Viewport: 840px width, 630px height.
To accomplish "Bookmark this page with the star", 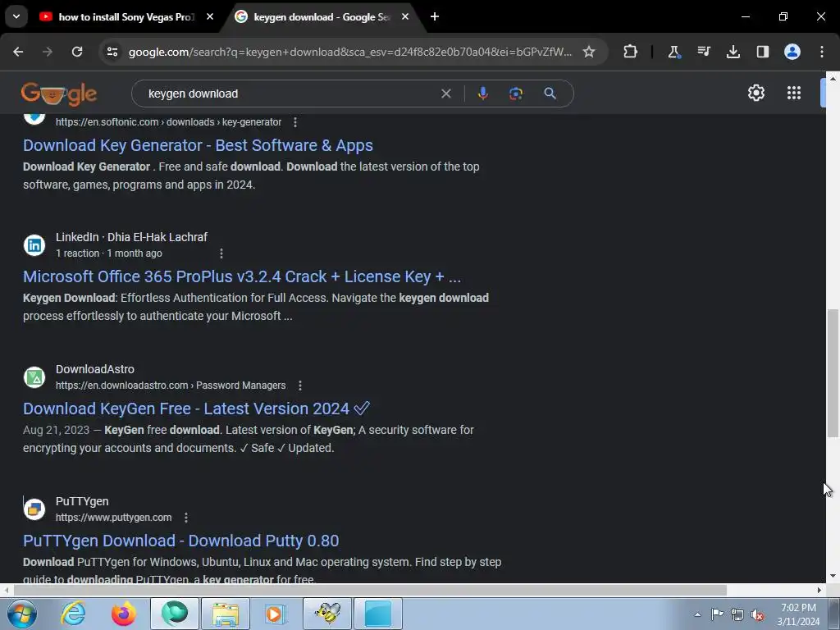I will pyautogui.click(x=589, y=52).
